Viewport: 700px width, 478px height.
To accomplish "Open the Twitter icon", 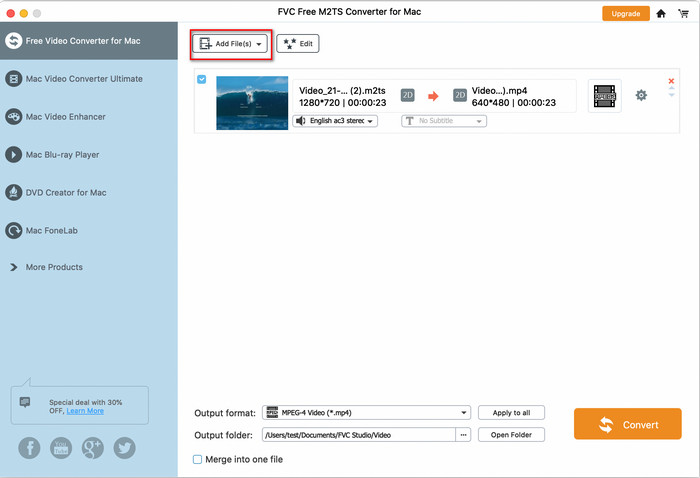I will click(x=125, y=448).
